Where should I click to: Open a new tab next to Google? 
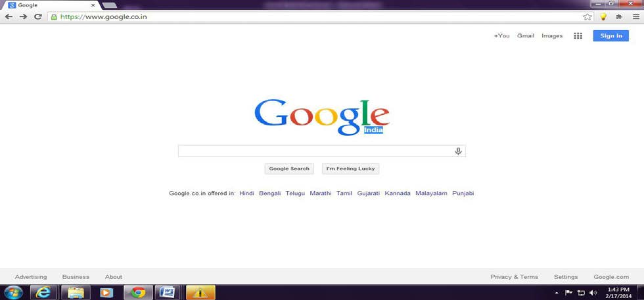(109, 5)
